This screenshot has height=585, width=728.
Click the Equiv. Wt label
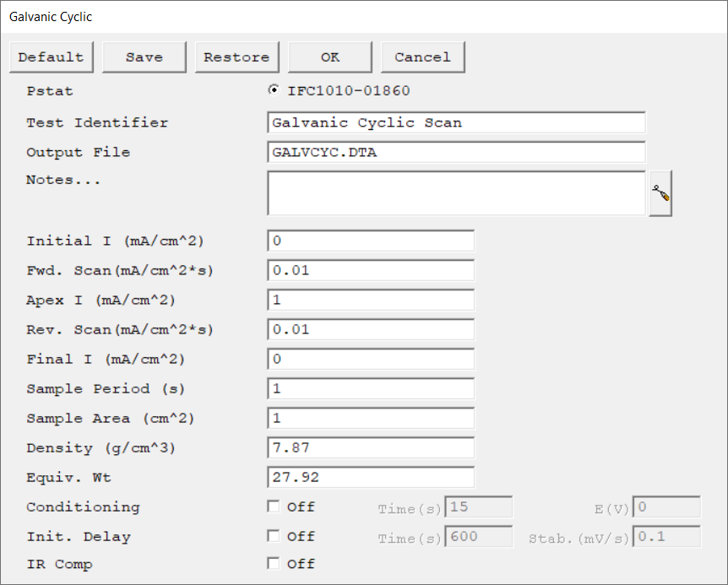[x=68, y=478]
